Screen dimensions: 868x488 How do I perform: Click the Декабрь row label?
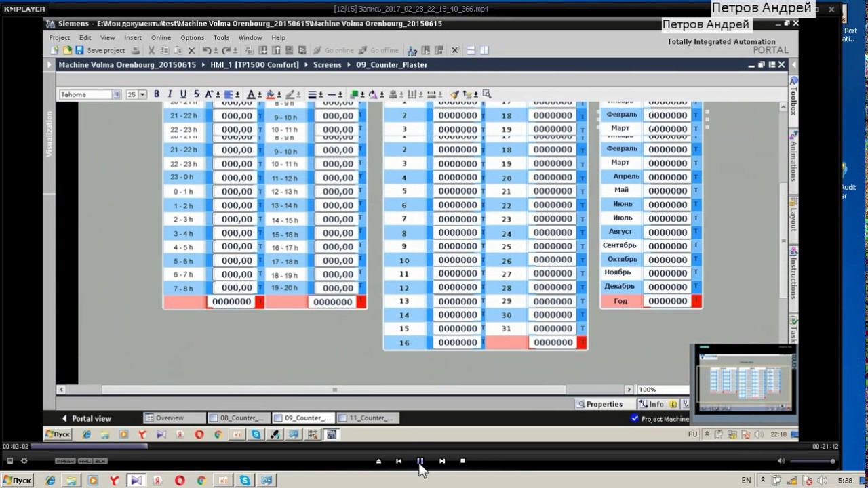tap(619, 287)
